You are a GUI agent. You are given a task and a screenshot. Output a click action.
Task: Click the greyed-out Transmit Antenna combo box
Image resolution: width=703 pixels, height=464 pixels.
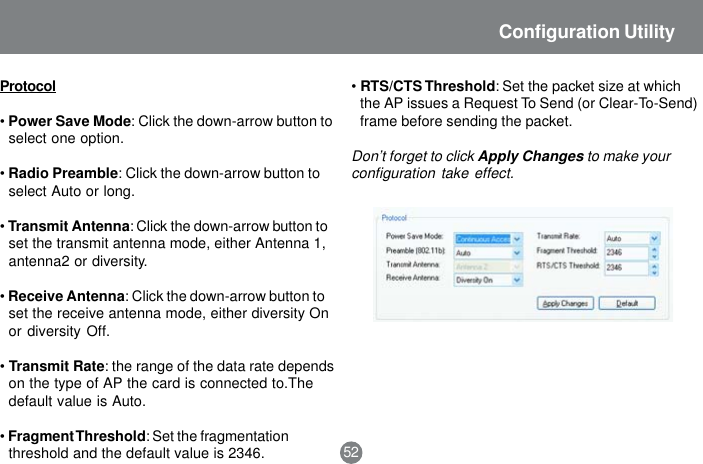[488, 267]
